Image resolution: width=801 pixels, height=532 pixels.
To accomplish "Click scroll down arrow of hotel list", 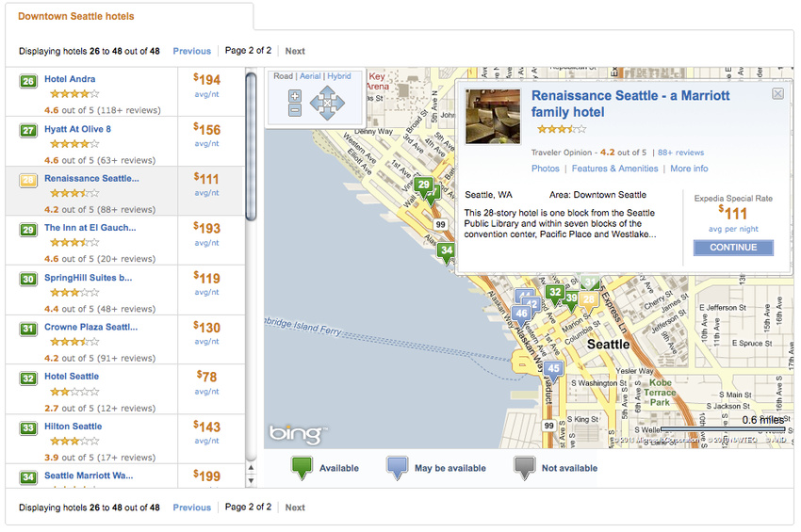I will tap(251, 480).
